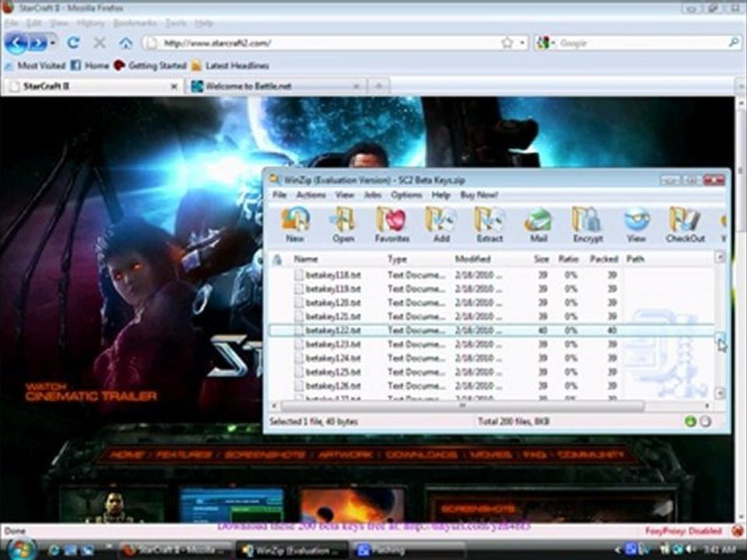Click the search magnifier icon
The height and width of the screenshot is (560, 747).
(x=734, y=43)
